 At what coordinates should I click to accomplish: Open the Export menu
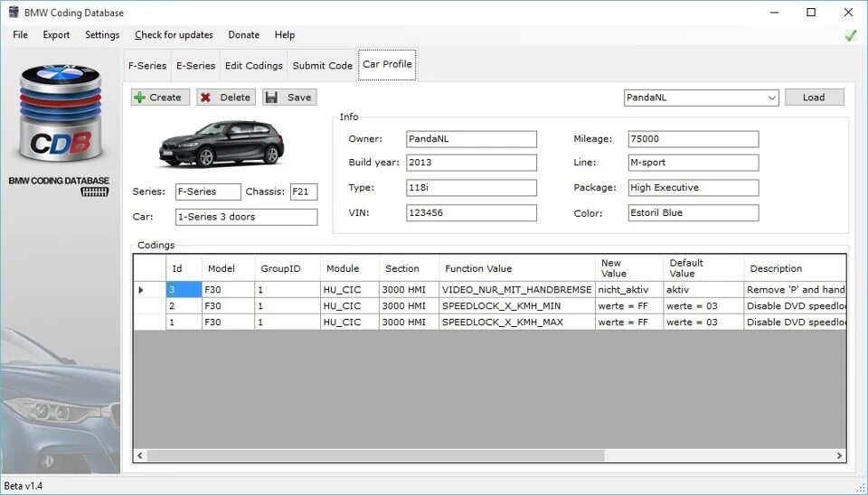point(56,35)
